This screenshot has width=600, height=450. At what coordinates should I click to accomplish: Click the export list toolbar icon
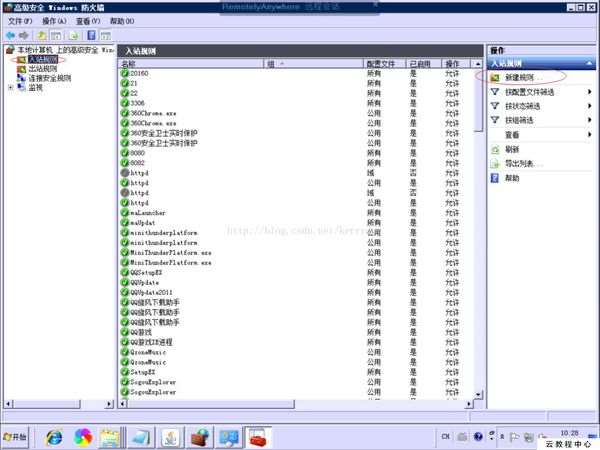point(74,36)
